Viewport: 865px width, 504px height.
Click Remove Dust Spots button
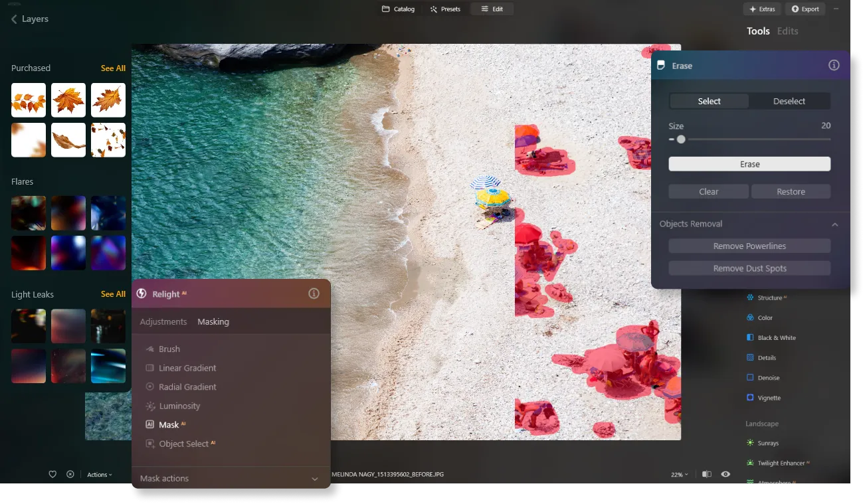[749, 268]
